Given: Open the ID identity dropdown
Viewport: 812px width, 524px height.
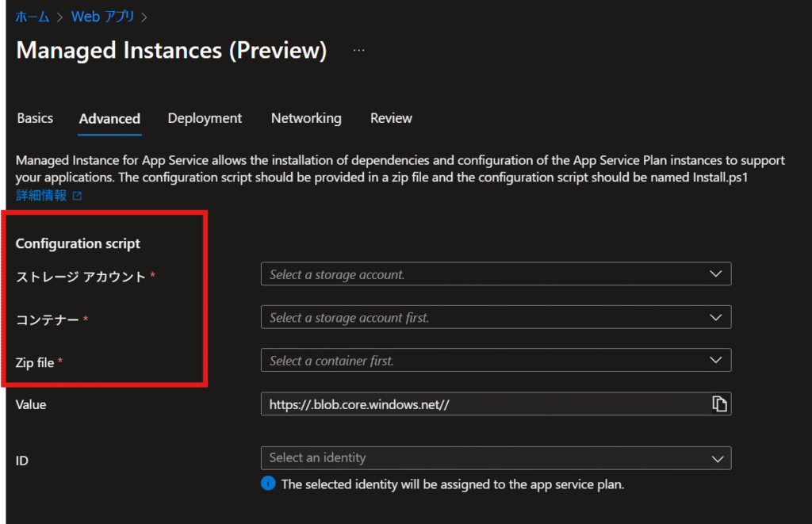Looking at the screenshot, I should [x=496, y=458].
